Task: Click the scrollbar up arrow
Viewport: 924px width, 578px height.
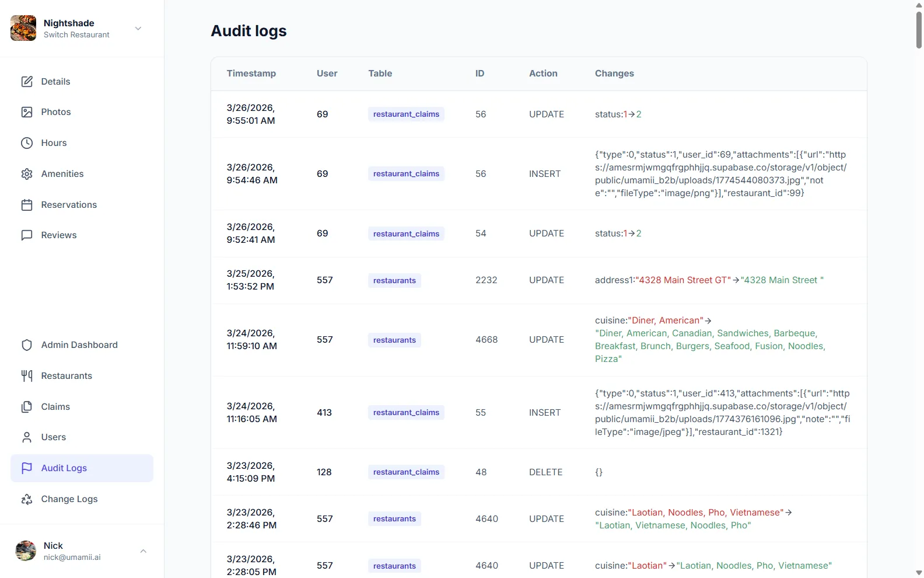Action: tap(919, 5)
